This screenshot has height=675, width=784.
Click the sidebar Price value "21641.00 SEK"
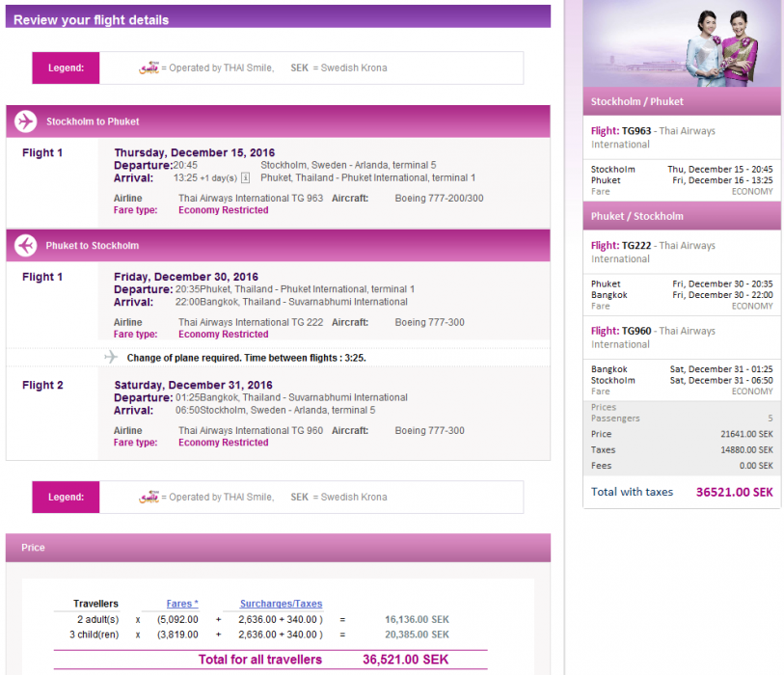point(746,434)
